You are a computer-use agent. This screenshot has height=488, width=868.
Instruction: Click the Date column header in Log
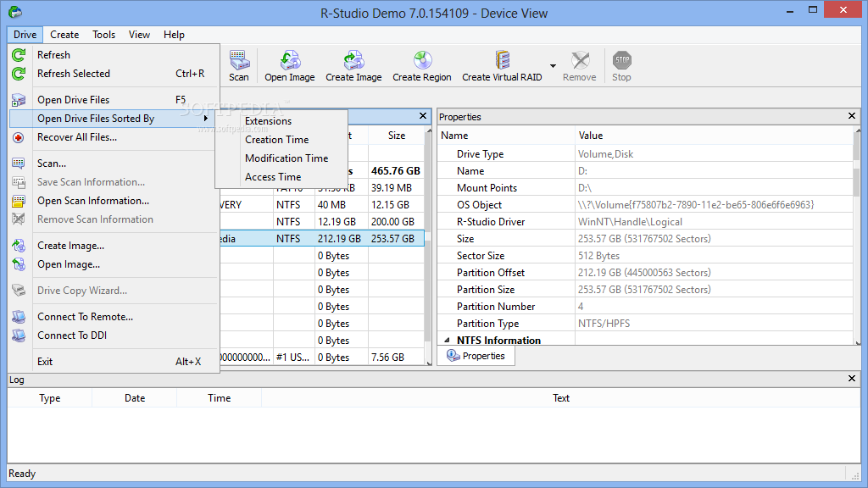point(135,398)
